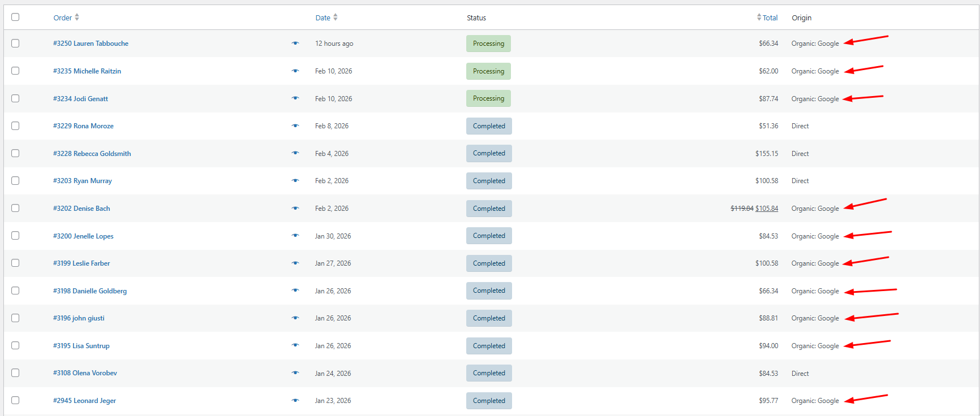Click preview eye for order #3235
The width and height of the screenshot is (980, 416).
pyautogui.click(x=295, y=71)
